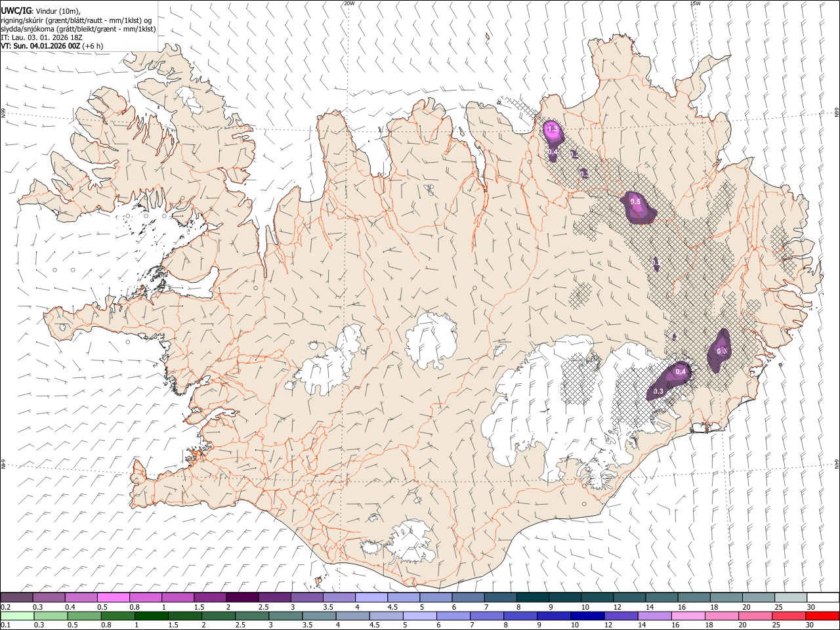Select the bottom legend light green swatch at 0.1
This screenshot has width=840, height=630.
tap(17, 616)
